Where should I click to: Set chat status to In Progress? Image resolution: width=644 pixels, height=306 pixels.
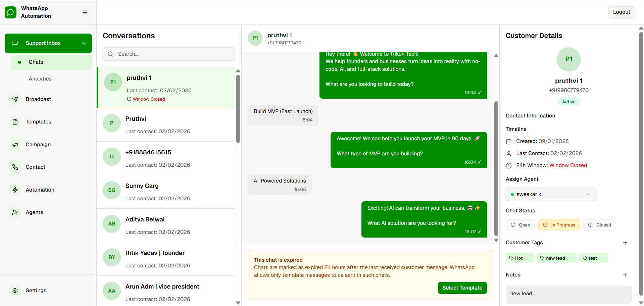coord(559,225)
